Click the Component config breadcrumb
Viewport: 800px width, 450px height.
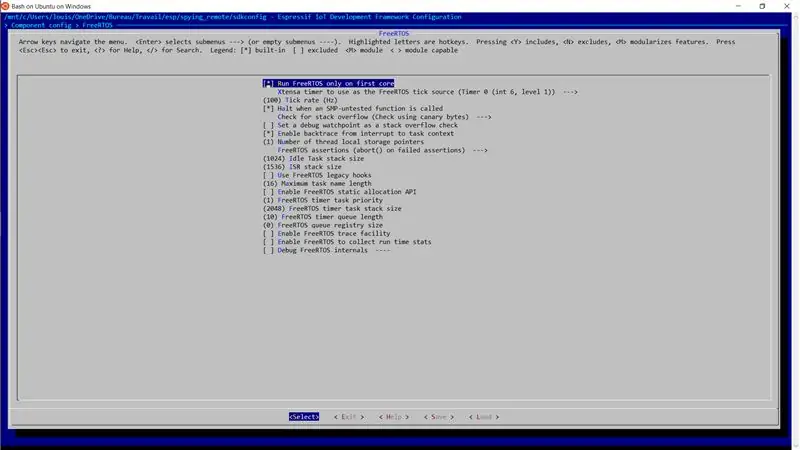(41, 25)
